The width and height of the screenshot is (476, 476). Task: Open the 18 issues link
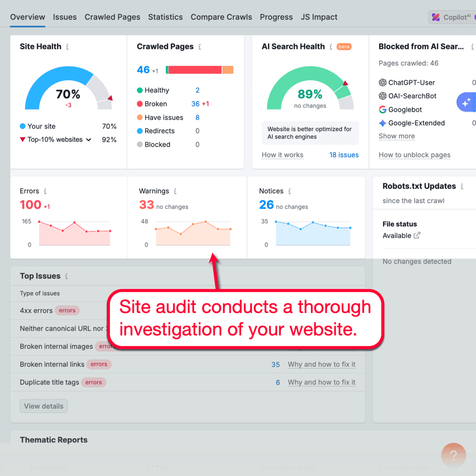coord(344,155)
